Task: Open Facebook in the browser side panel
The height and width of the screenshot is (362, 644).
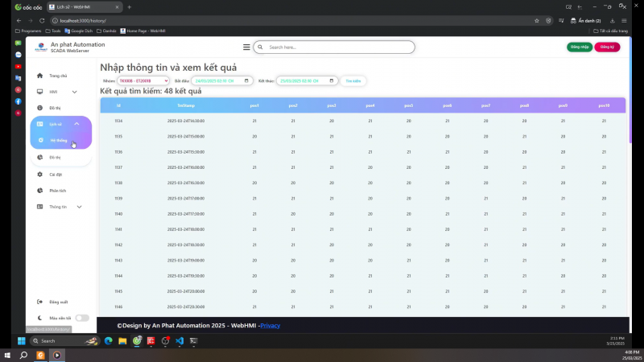Action: coord(18,101)
